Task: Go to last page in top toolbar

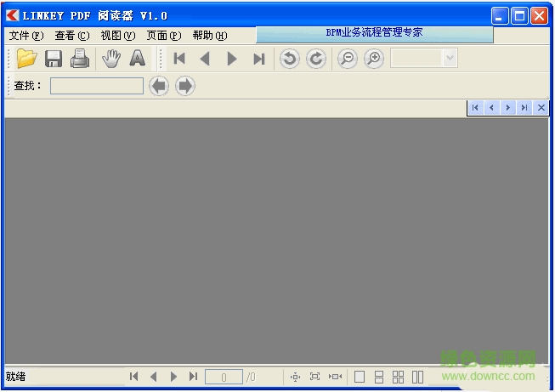Action: coord(259,59)
